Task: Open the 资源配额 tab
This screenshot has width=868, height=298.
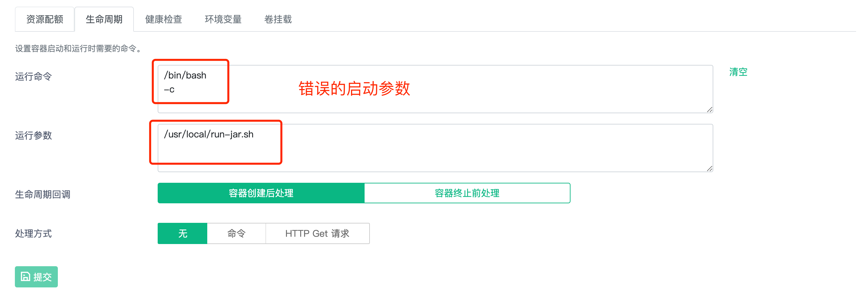Action: tap(45, 19)
